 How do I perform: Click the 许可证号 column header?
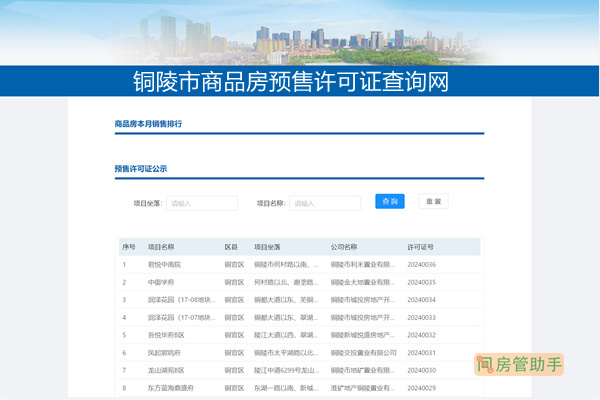pos(420,246)
